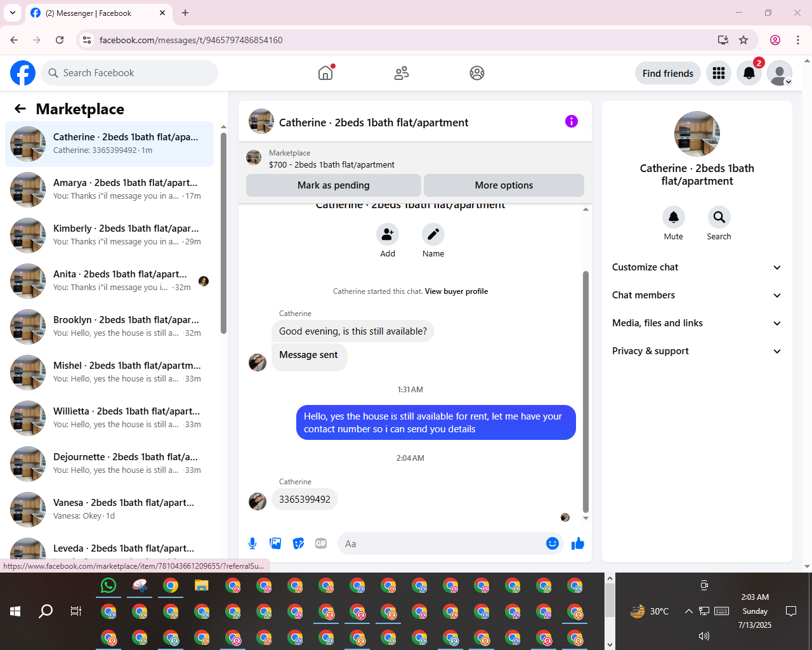
Task: Open Kimberly conversation in list
Action: (109, 235)
